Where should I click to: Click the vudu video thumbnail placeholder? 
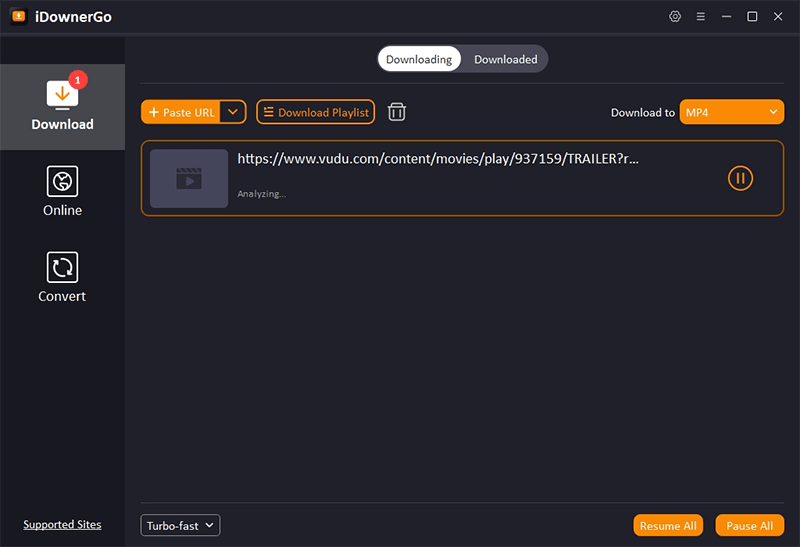[189, 178]
